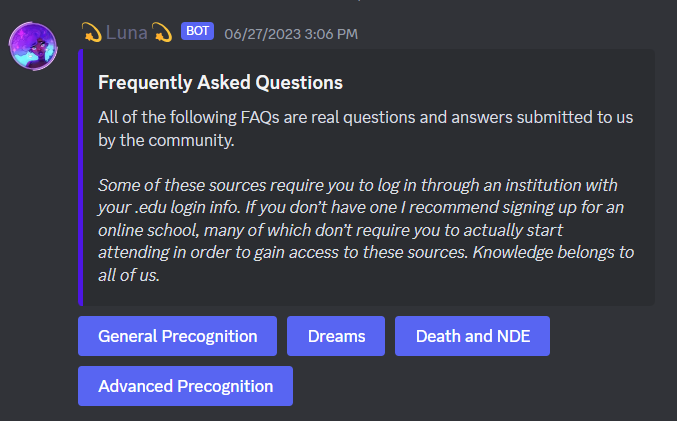Image resolution: width=677 pixels, height=421 pixels.
Task: Open the General Precognition FAQ
Action: (177, 336)
